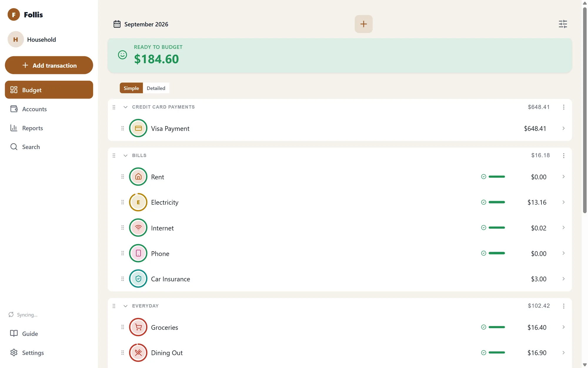
Task: Click the Car Insurance shield icon
Action: (x=138, y=279)
